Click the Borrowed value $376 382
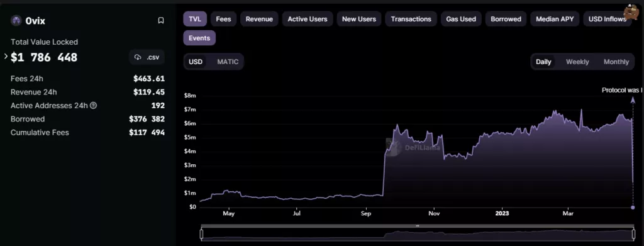The height and width of the screenshot is (246, 644). (x=147, y=119)
